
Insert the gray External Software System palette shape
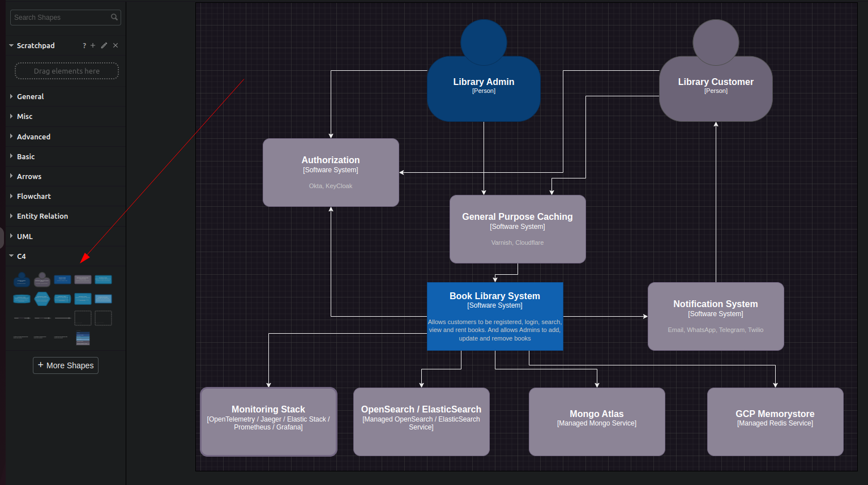83,279
